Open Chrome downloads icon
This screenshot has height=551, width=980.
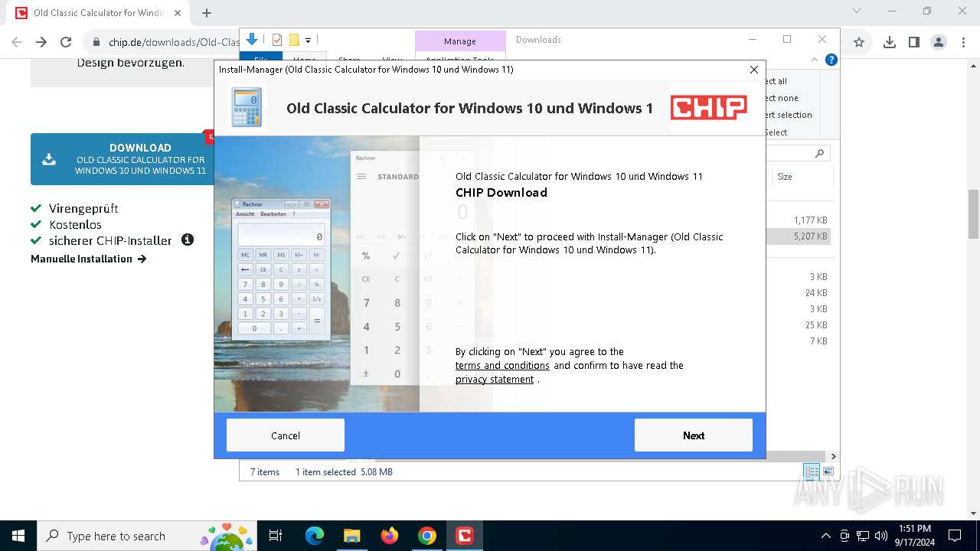tap(889, 42)
